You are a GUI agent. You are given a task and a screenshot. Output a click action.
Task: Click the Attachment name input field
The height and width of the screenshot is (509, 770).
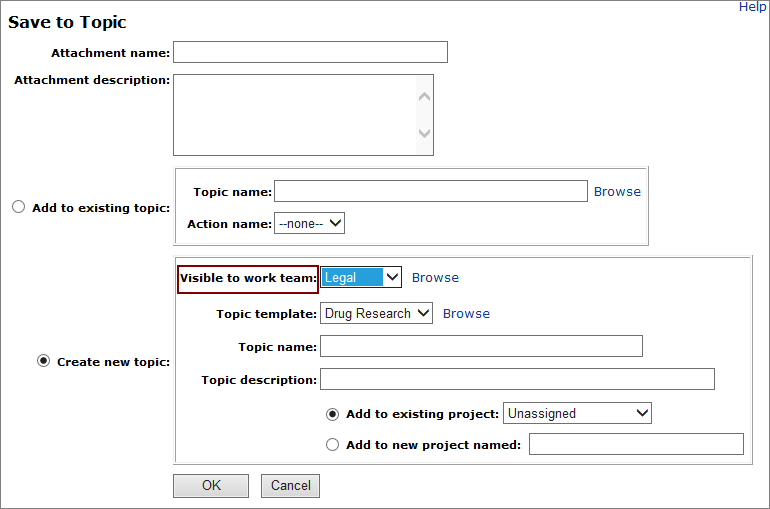click(310, 52)
